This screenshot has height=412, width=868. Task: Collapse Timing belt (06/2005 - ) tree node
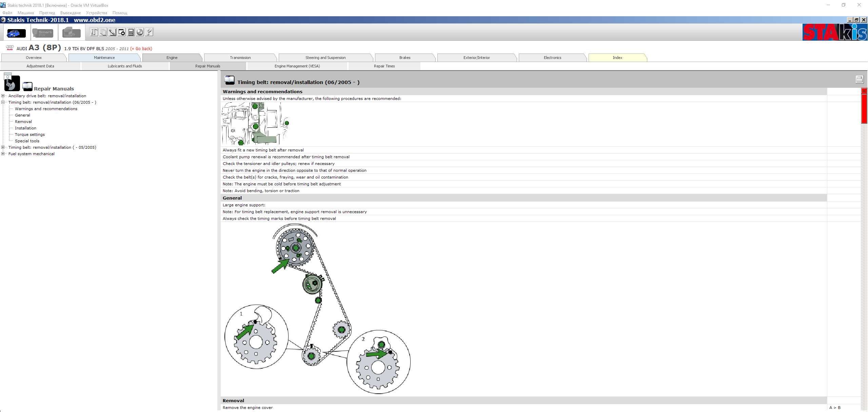3,102
